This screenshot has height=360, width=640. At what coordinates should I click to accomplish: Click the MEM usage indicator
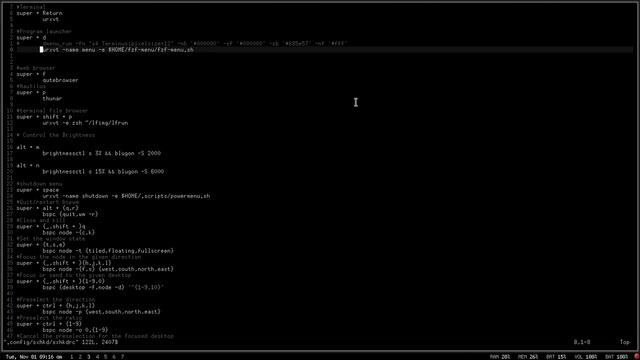coord(528,357)
